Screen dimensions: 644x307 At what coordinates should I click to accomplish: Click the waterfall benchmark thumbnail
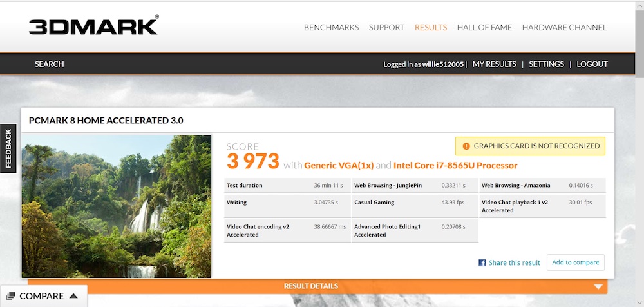pyautogui.click(x=117, y=206)
